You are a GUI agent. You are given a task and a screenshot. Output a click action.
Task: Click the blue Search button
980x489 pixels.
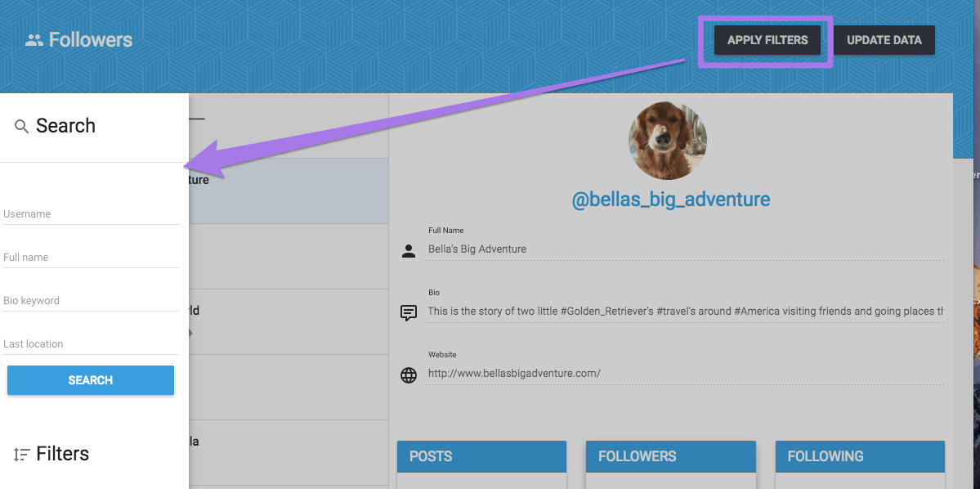(91, 380)
